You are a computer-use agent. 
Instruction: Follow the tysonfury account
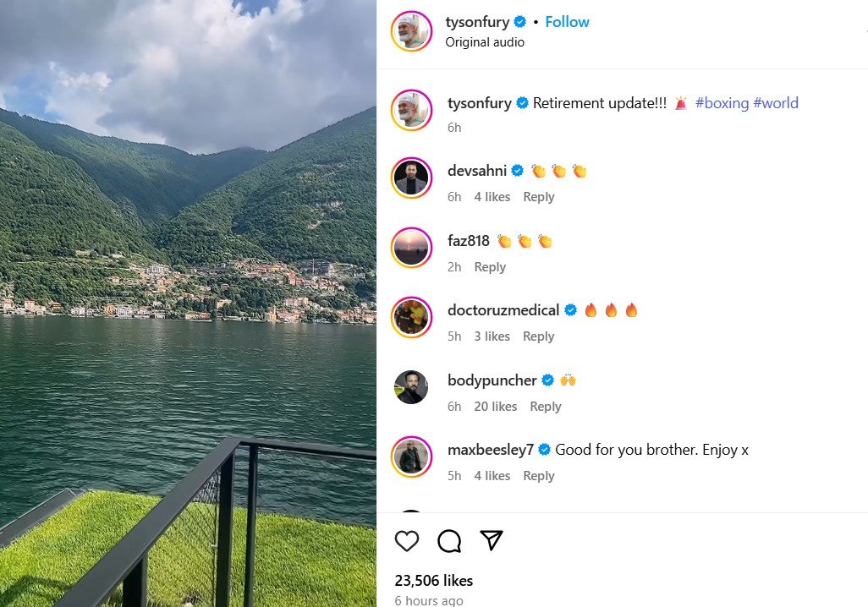click(567, 22)
